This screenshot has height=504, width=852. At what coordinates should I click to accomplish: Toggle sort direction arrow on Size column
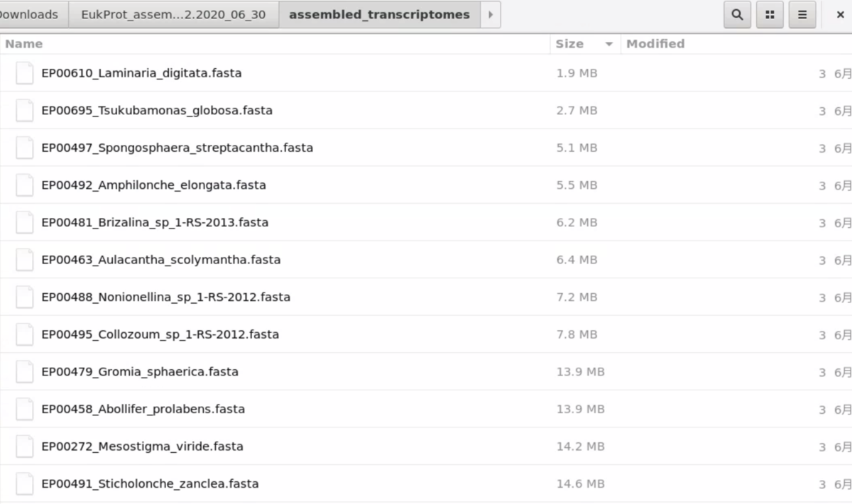(x=608, y=44)
